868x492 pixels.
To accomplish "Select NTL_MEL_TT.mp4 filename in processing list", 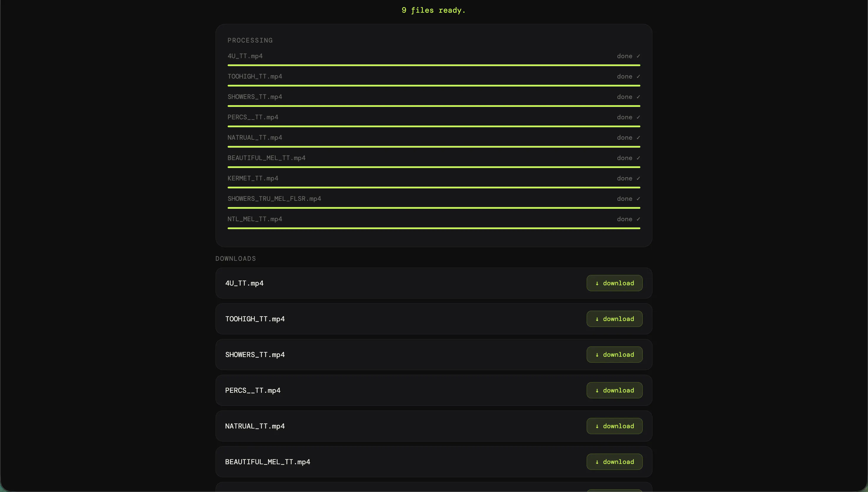I will pyautogui.click(x=255, y=219).
